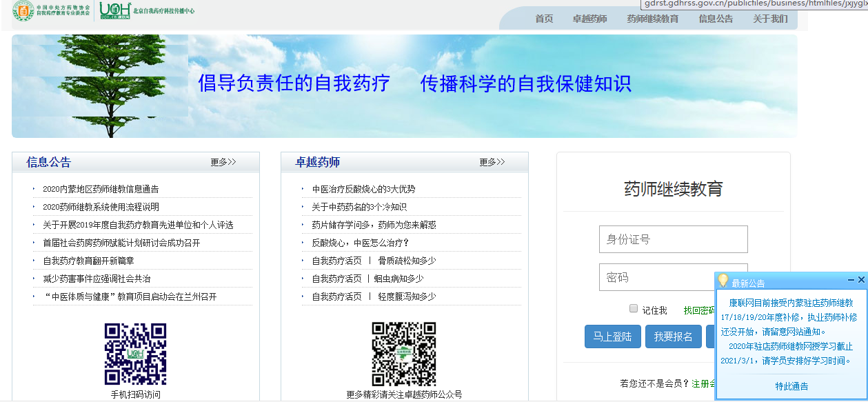The height and width of the screenshot is (402, 868).
Task: Click into the 身份证号 input field
Action: [673, 239]
